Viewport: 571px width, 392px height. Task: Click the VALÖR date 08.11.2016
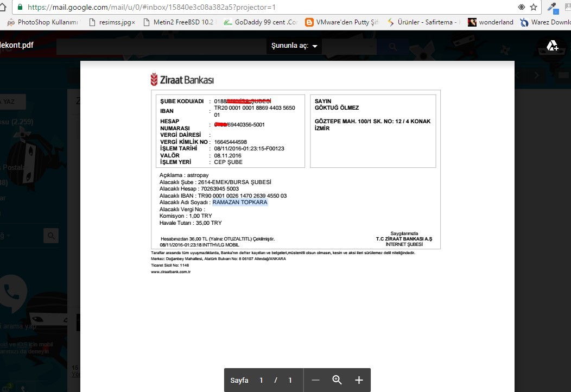(x=227, y=155)
